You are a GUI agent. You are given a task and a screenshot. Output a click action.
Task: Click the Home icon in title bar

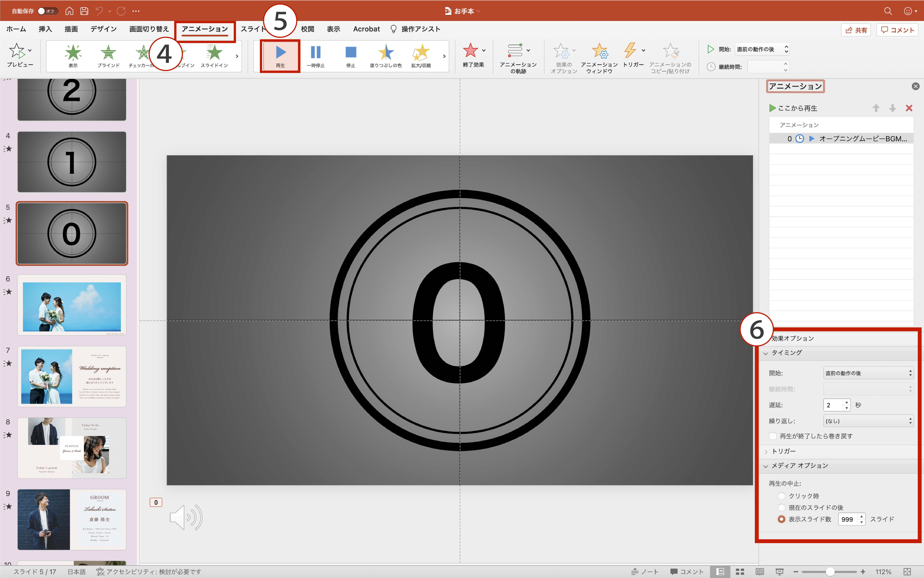(x=69, y=11)
